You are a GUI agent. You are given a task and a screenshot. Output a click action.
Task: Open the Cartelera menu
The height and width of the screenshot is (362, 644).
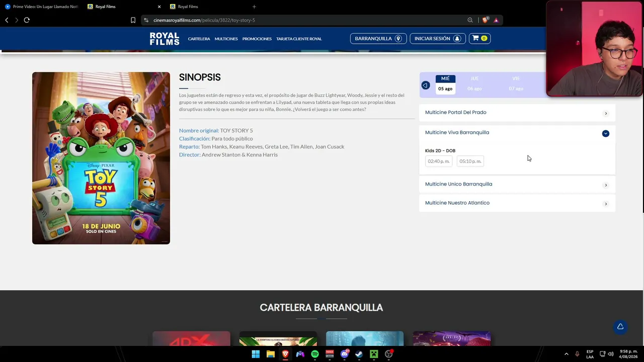click(x=199, y=39)
